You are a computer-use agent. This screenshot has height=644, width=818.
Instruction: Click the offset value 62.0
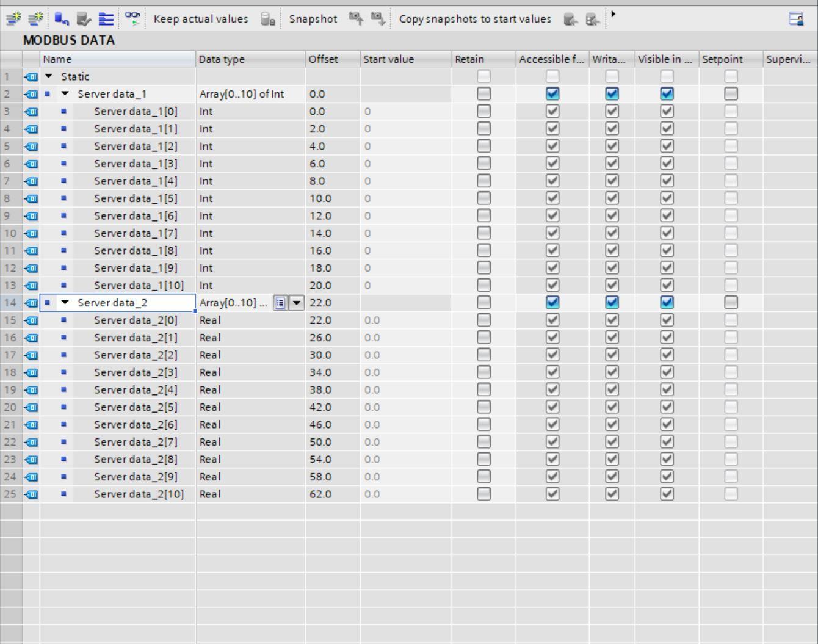point(320,494)
